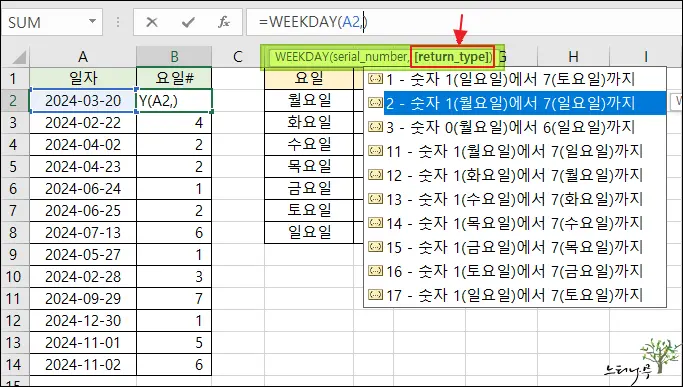This screenshot has height=387, width=683.
Task: Open the Insert Function fx dialog
Action: [224, 22]
